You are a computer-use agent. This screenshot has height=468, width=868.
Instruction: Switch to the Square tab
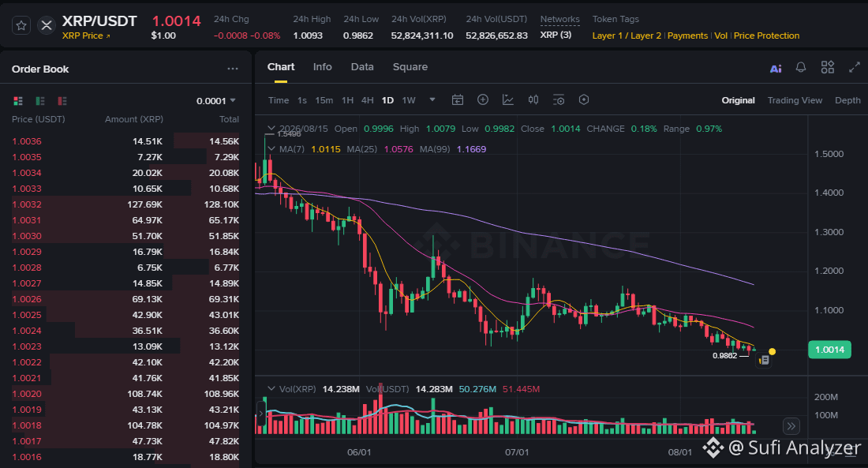[410, 67]
